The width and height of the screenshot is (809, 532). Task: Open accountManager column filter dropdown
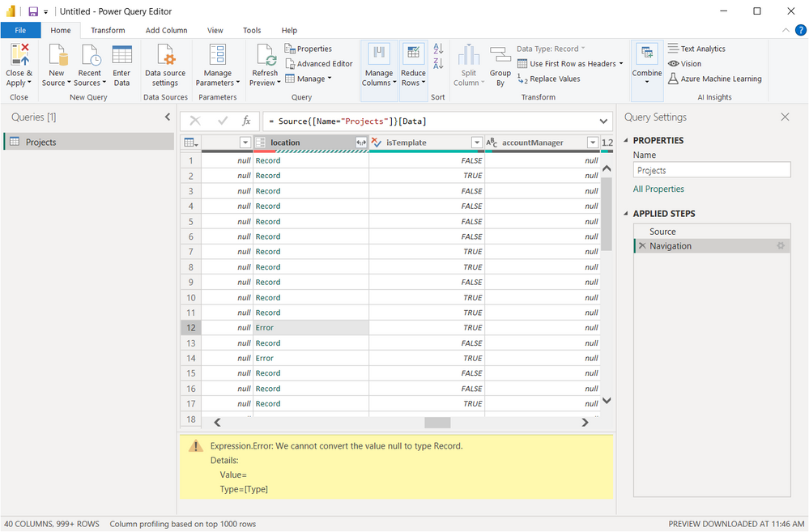click(x=592, y=143)
